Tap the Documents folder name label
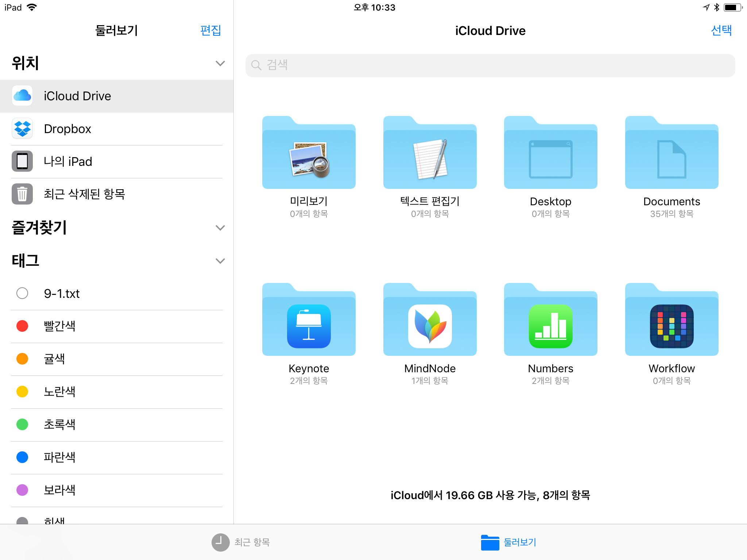 pyautogui.click(x=671, y=201)
